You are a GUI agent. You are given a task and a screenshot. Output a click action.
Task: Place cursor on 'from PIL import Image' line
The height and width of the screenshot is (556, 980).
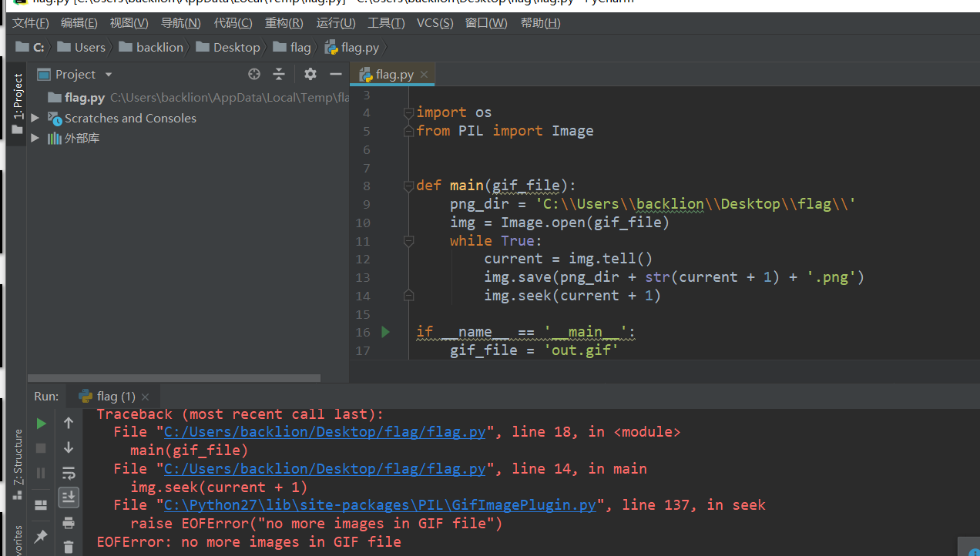click(505, 131)
